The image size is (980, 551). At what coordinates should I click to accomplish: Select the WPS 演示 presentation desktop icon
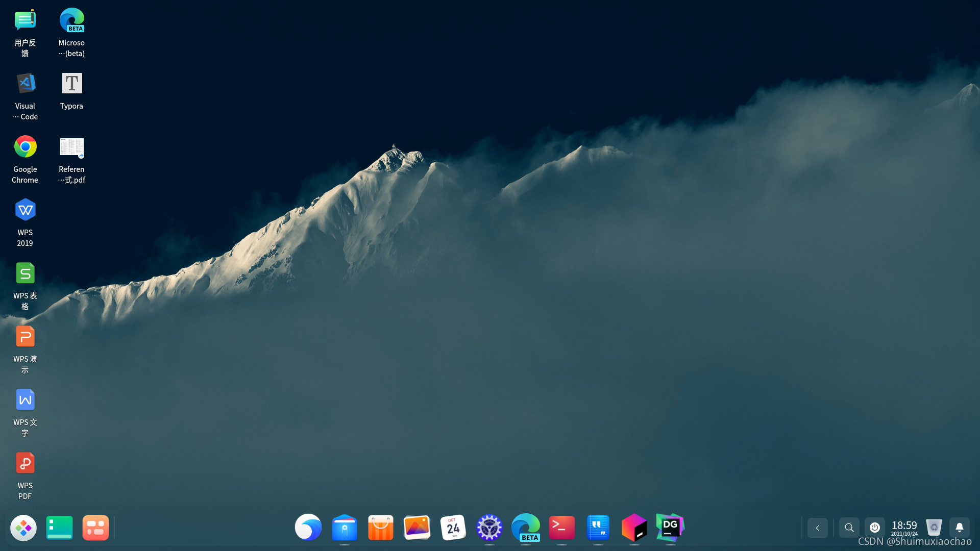[25, 349]
